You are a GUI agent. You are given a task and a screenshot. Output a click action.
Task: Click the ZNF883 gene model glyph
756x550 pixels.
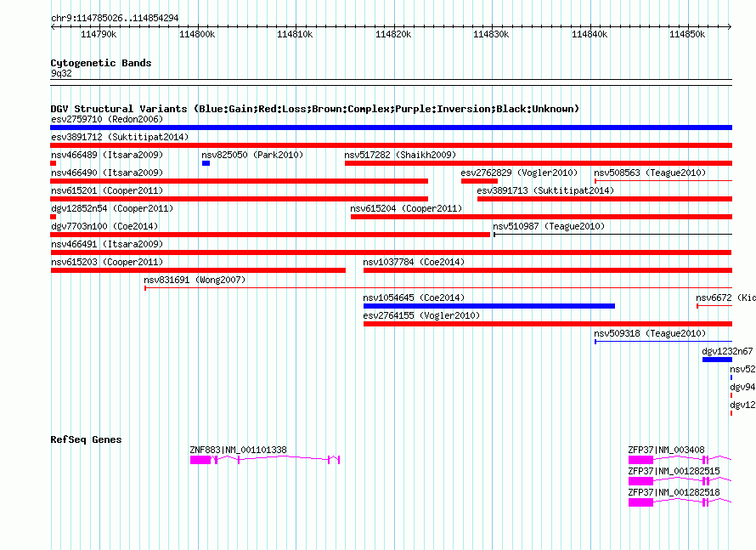(265, 460)
